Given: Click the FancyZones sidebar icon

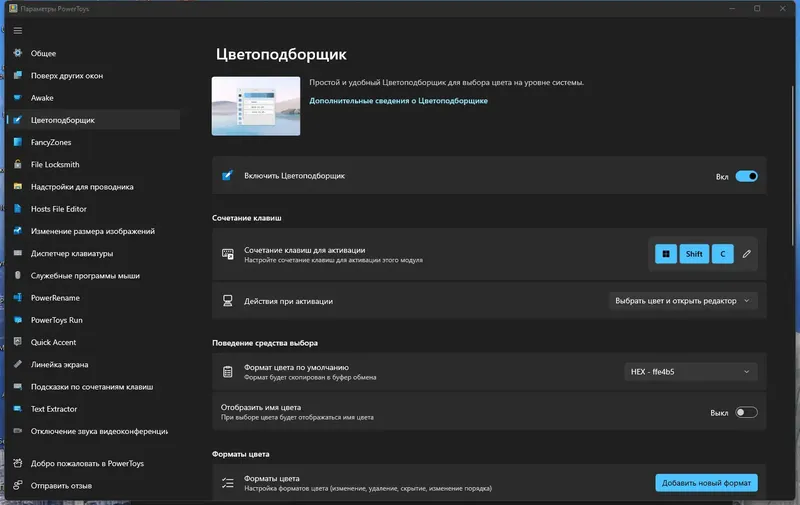Looking at the screenshot, I should [x=18, y=142].
